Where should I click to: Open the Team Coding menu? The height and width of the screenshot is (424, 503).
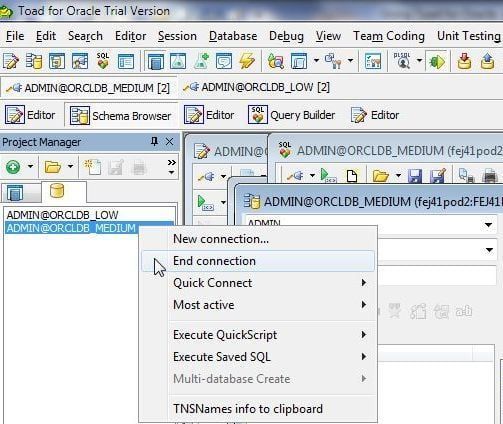tap(389, 36)
